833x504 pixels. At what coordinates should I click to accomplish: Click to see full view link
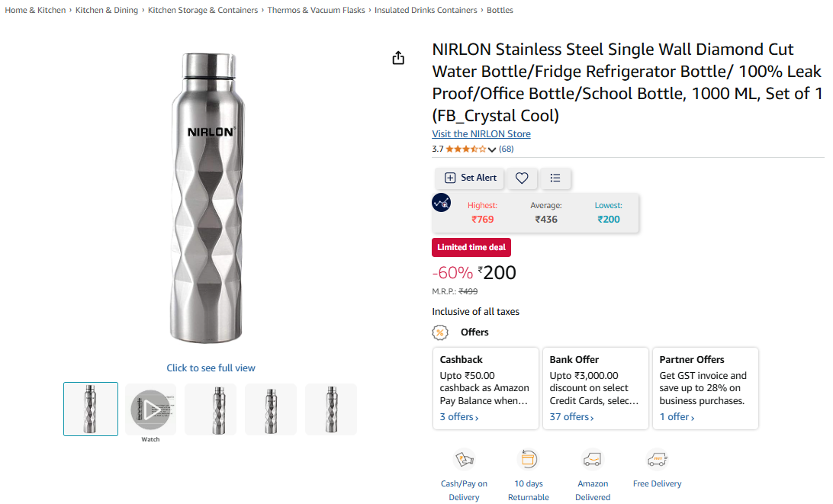pyautogui.click(x=211, y=368)
